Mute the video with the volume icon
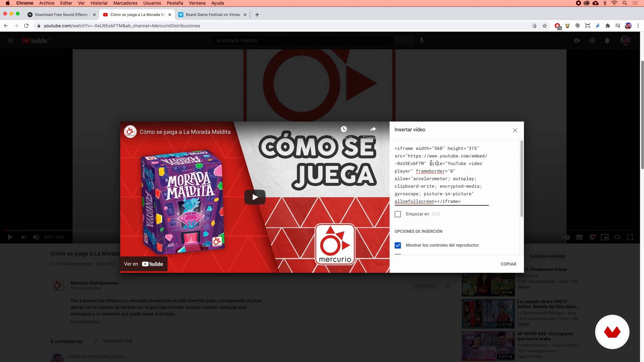The height and width of the screenshot is (362, 644). 36,237
